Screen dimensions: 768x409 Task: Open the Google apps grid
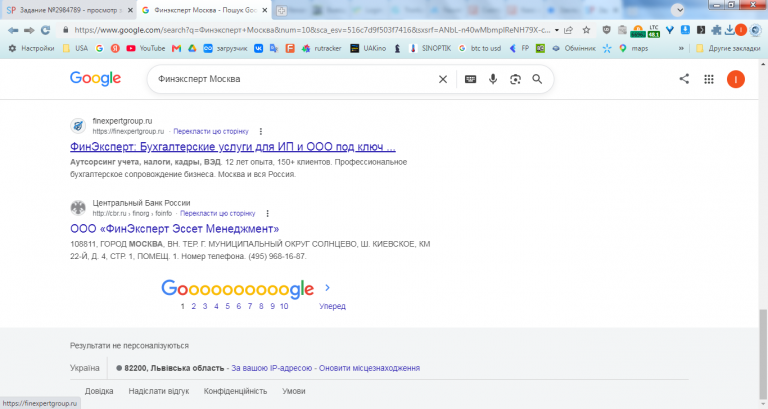[709, 79]
